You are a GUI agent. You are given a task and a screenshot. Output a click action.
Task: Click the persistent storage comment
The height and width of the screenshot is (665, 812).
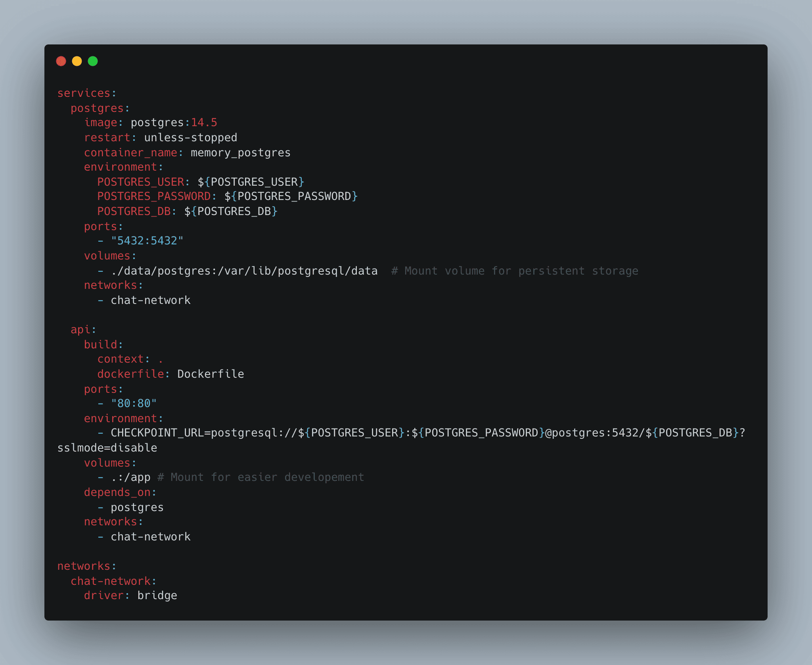515,271
